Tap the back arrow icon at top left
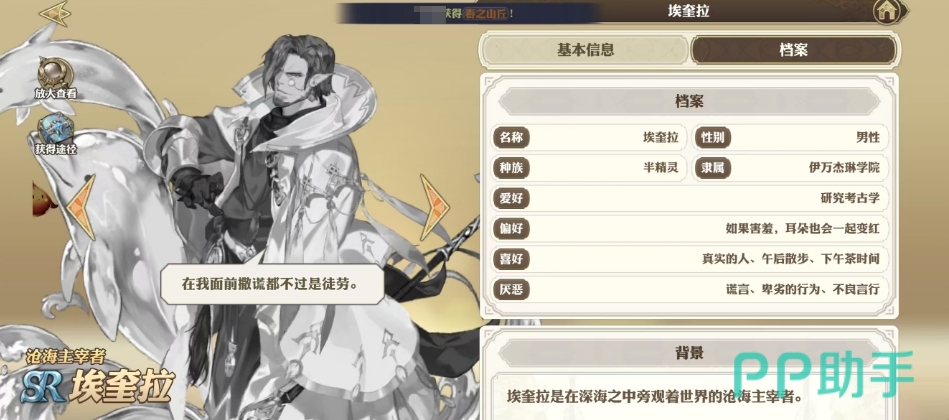Image resolution: width=949 pixels, height=420 pixels. (x=55, y=14)
